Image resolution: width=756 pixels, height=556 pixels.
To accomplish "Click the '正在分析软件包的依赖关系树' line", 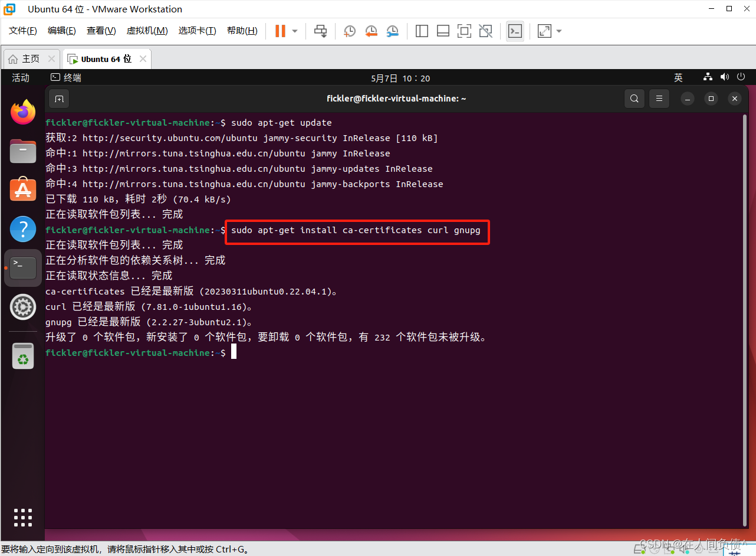I will (136, 260).
